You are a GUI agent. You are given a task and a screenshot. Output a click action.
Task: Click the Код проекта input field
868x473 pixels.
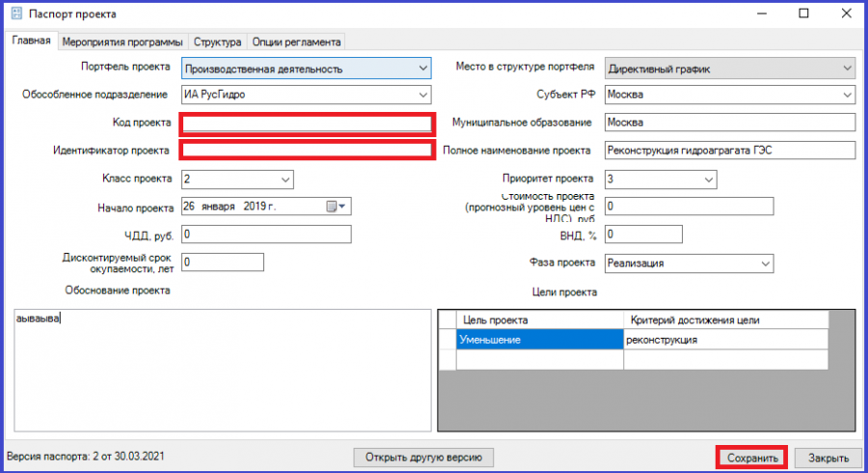[x=307, y=124]
